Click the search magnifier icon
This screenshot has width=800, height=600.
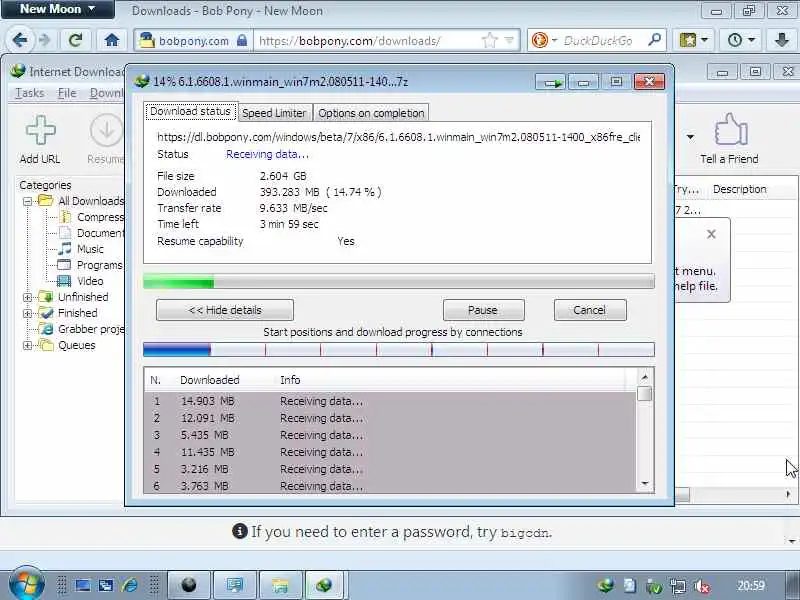click(654, 40)
